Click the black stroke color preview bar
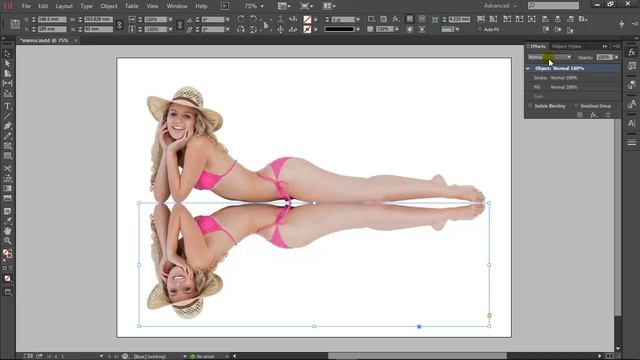 340,29
